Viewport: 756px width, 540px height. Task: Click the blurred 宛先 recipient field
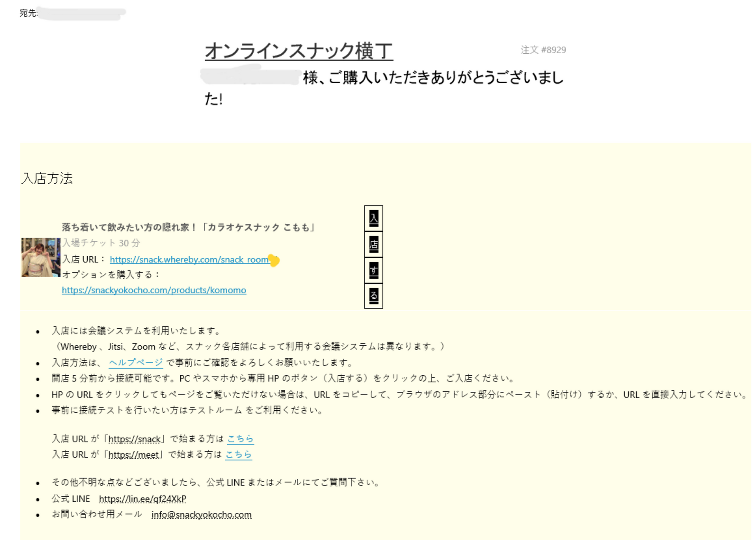pyautogui.click(x=81, y=14)
